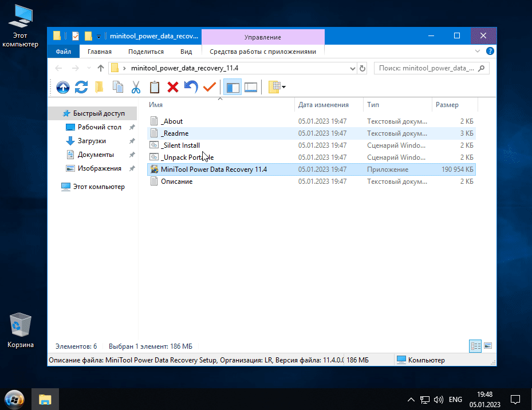The image size is (532, 410).
Task: Open the network tray icon
Action: (x=425, y=400)
